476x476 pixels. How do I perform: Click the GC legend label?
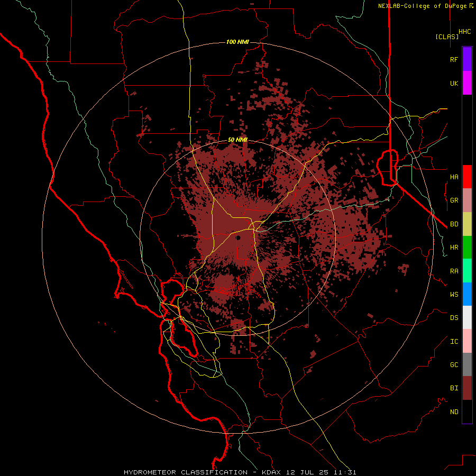[454, 365]
